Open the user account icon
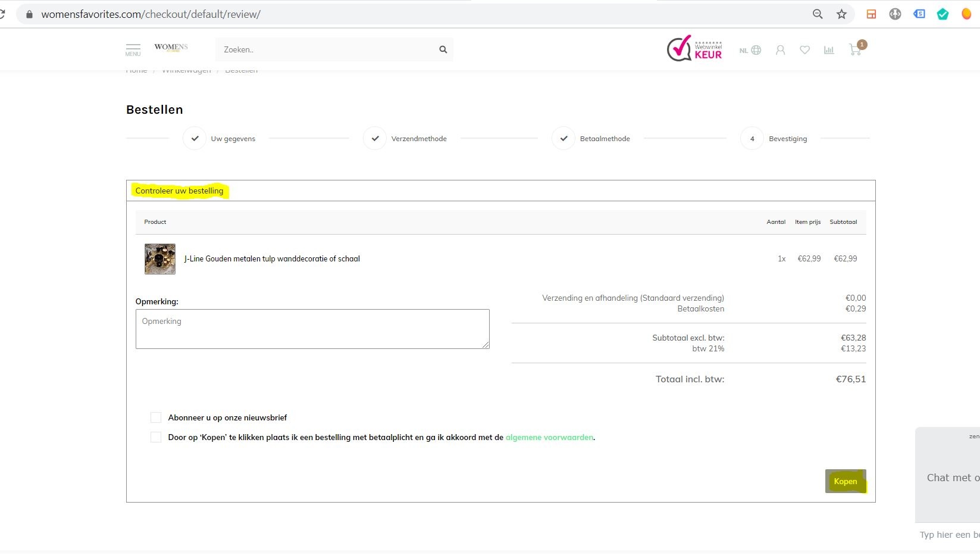This screenshot has height=555, width=980. [780, 51]
